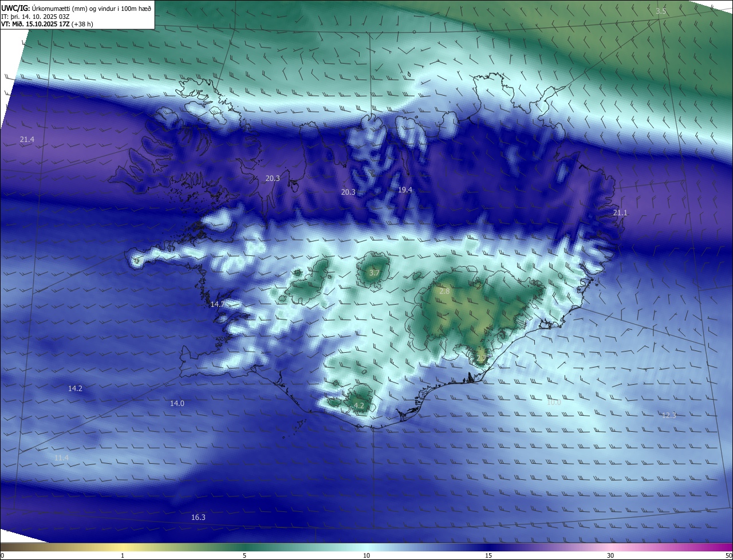Click the 16.3 value label on the map
This screenshot has width=733, height=560.
click(x=198, y=518)
